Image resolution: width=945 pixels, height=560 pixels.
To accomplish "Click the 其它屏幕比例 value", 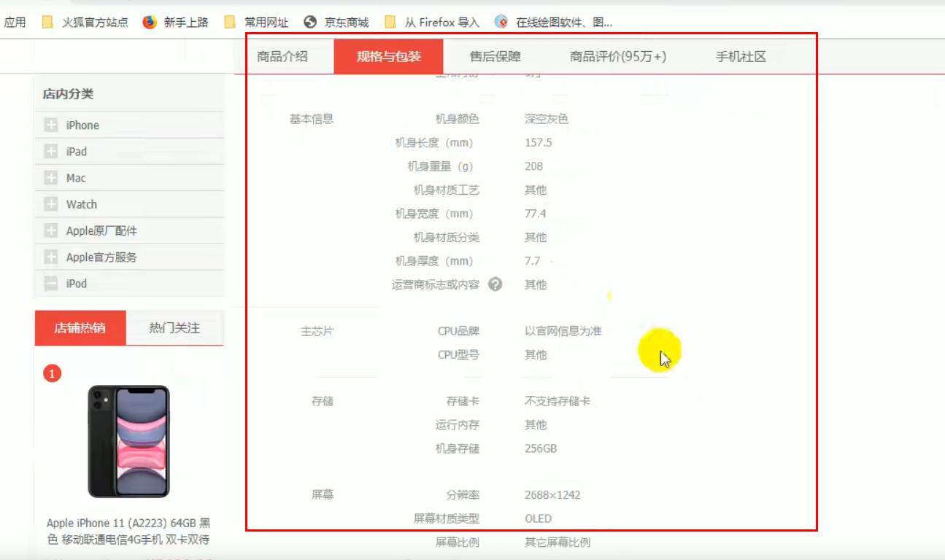I will point(558,542).
